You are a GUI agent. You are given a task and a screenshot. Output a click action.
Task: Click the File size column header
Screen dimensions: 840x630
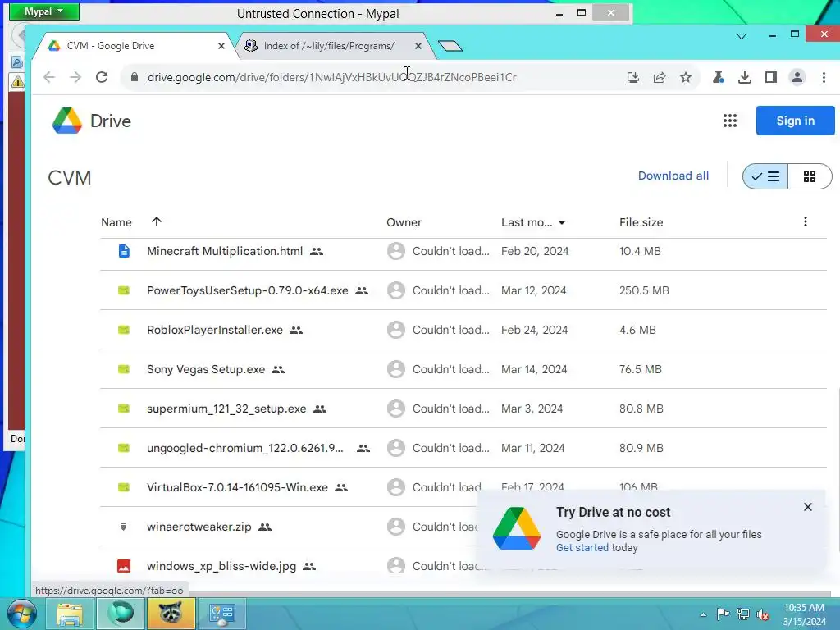click(x=641, y=222)
